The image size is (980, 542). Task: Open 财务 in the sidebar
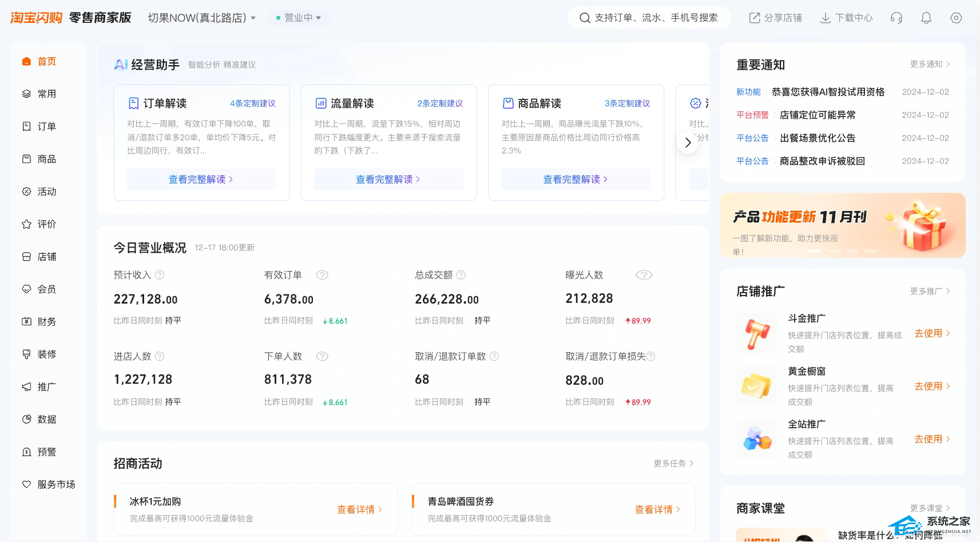(48, 322)
